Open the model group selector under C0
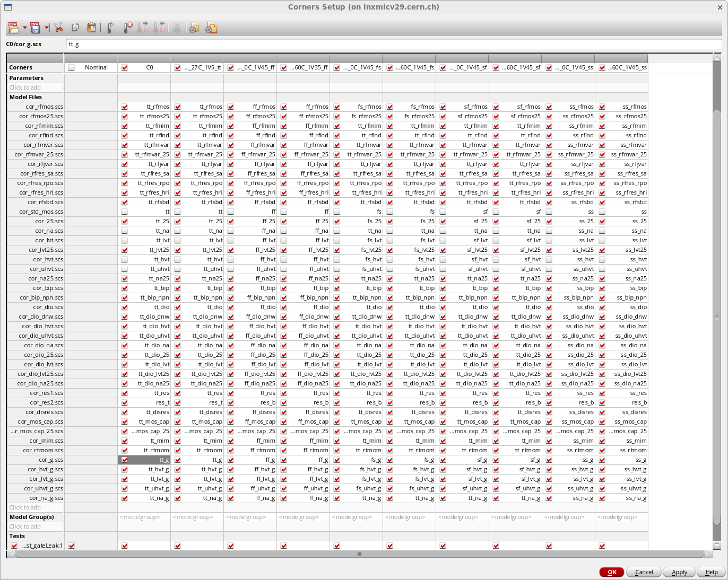The width and height of the screenshot is (728, 580). [144, 517]
